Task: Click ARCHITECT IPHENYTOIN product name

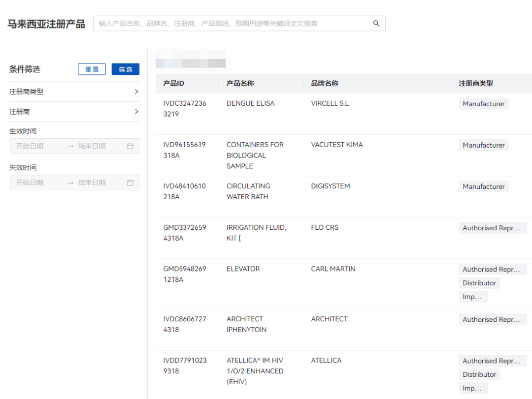Action: click(x=247, y=324)
